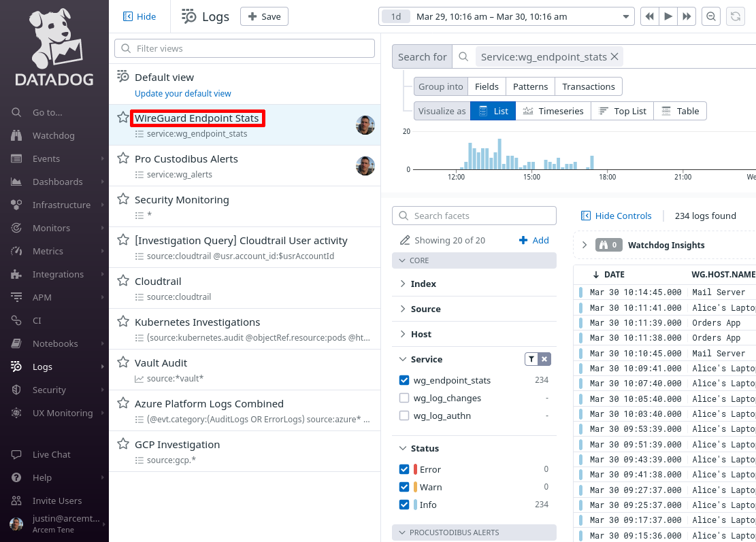Hide the saved views panel

[139, 16]
